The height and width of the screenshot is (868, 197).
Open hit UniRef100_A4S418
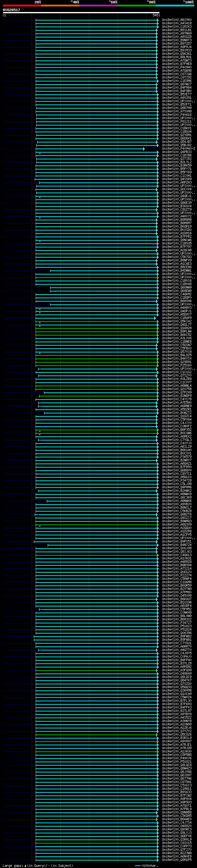(x=177, y=23)
